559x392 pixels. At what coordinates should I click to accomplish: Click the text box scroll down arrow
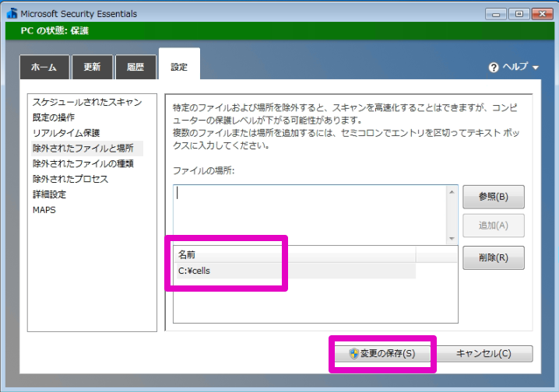452,239
